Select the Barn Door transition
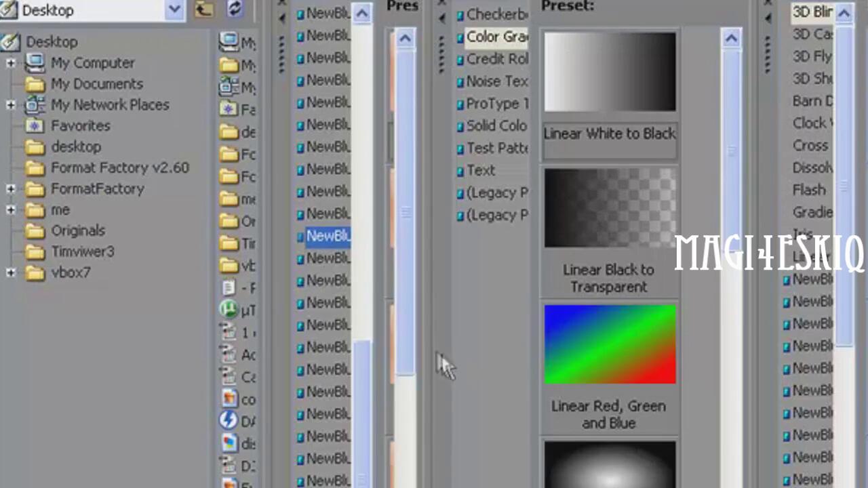Viewport: 868px width, 488px height. 812,101
